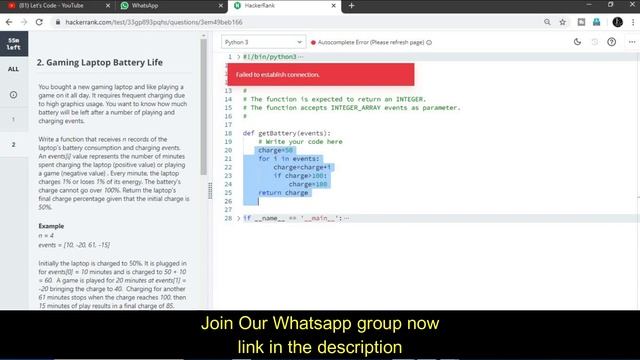Open a new browser tab
640x360 pixels.
tap(351, 6)
